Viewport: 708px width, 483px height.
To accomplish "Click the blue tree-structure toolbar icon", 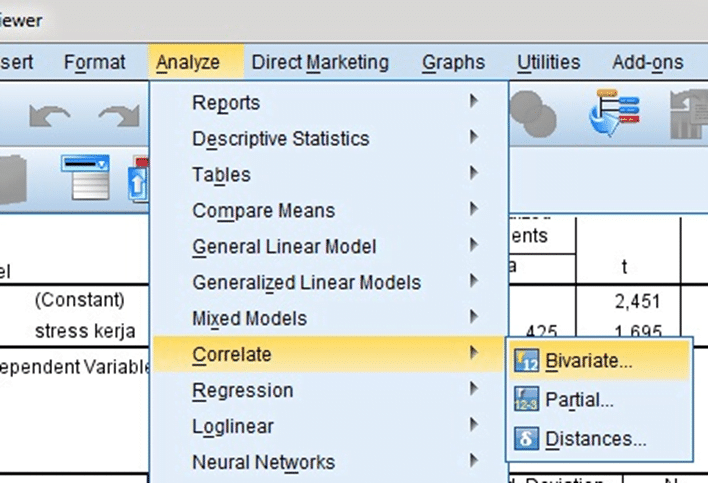I will (x=615, y=113).
